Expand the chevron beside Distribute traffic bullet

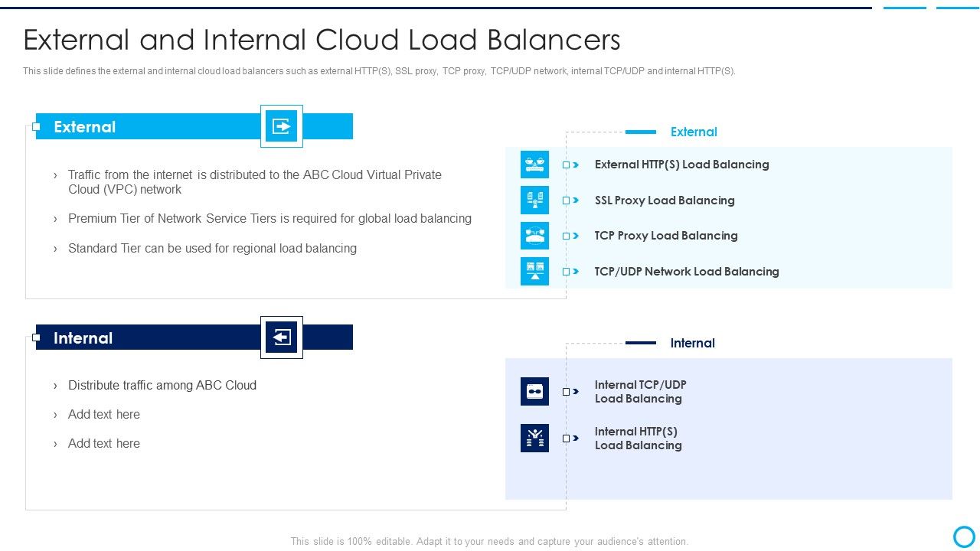[x=54, y=385]
